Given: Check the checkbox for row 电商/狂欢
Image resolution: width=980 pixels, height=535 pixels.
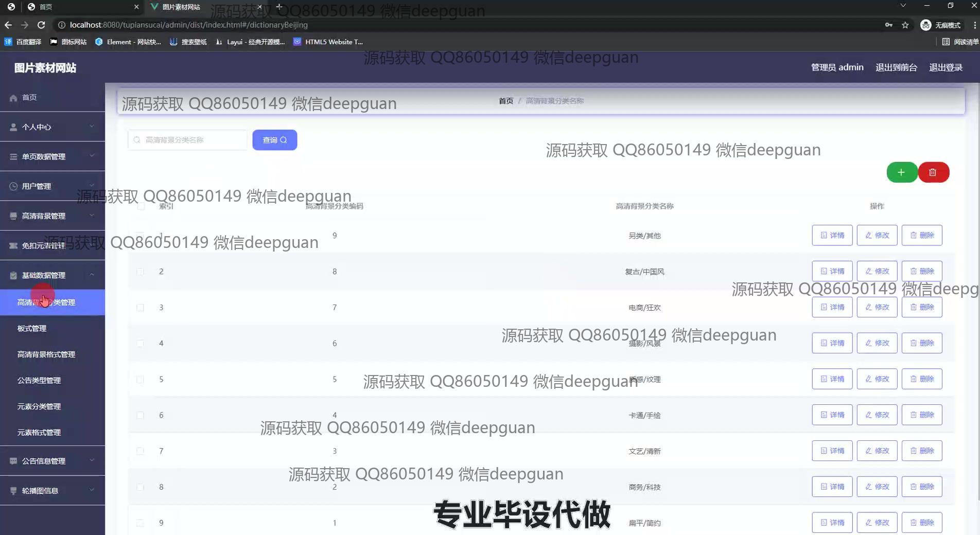Looking at the screenshot, I should click(x=140, y=308).
